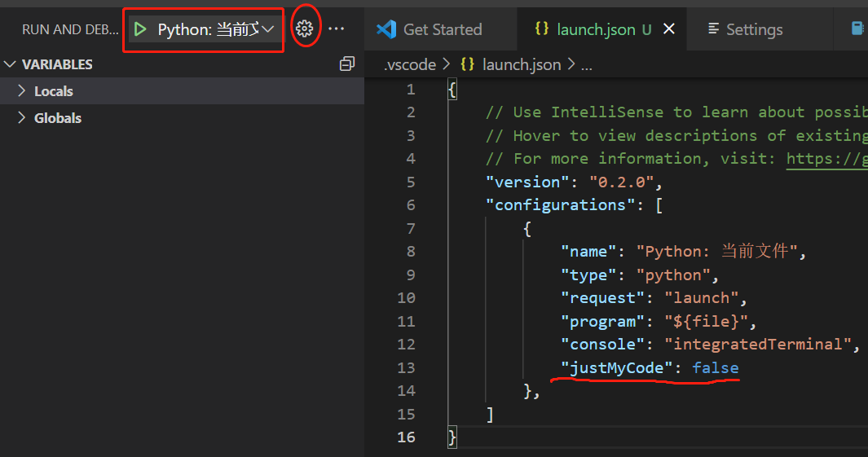Click the false value of justMyCode
The height and width of the screenshot is (457, 868).
(715, 368)
